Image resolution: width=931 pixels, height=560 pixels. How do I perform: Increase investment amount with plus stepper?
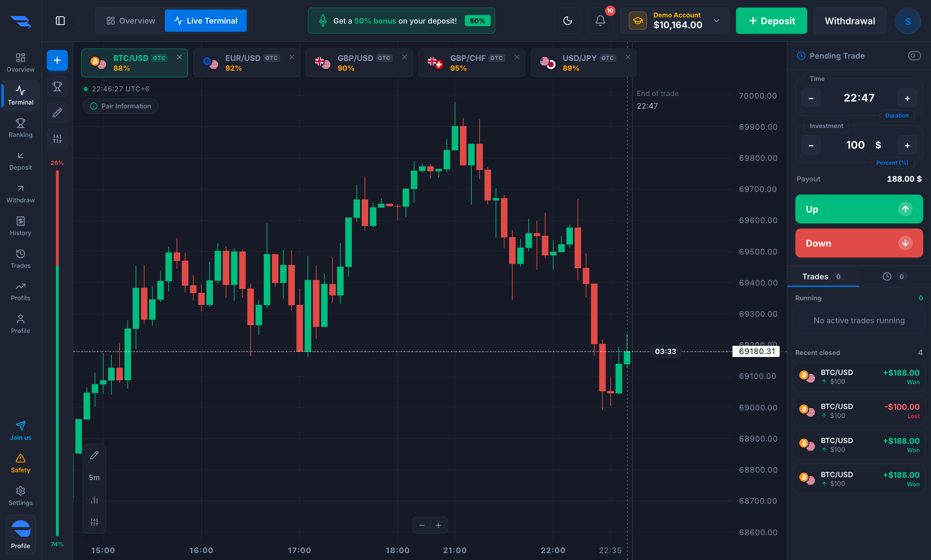[907, 145]
